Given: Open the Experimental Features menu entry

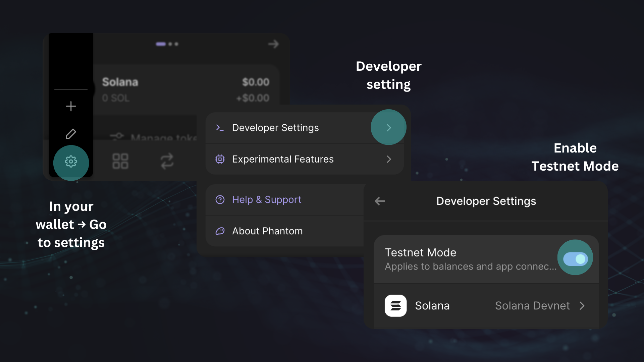Looking at the screenshot, I should [x=282, y=159].
